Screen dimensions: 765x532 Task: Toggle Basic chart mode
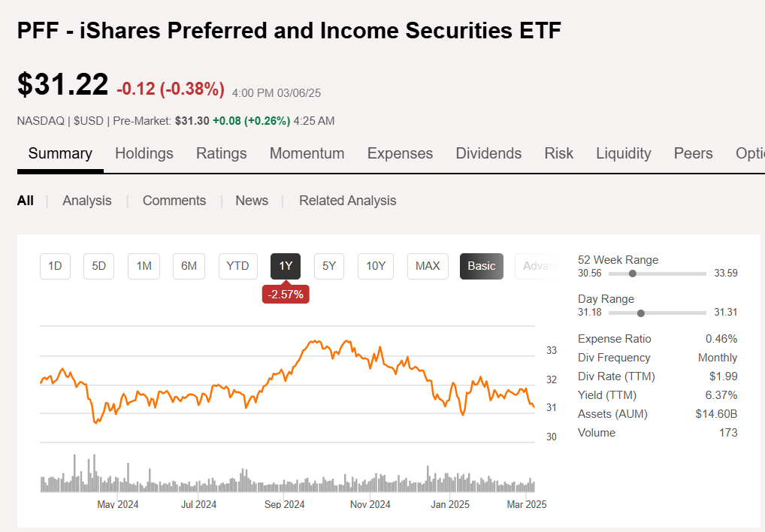(481, 266)
